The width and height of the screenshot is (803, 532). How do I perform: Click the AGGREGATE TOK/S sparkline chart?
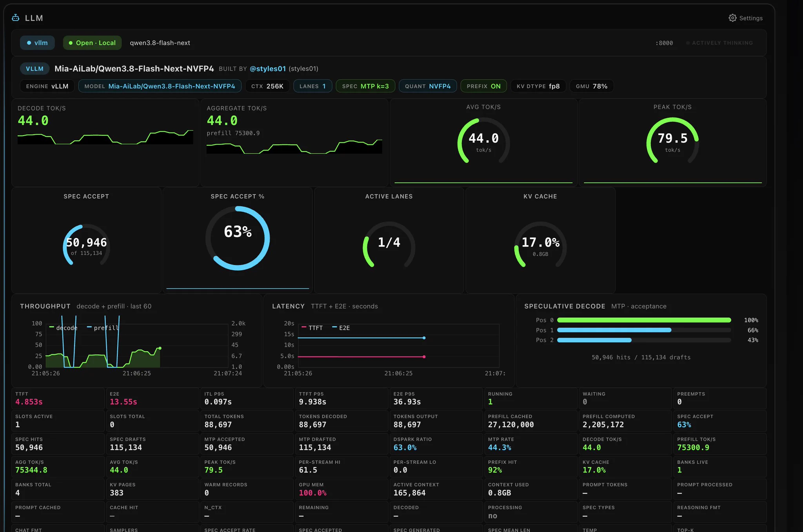[294, 146]
